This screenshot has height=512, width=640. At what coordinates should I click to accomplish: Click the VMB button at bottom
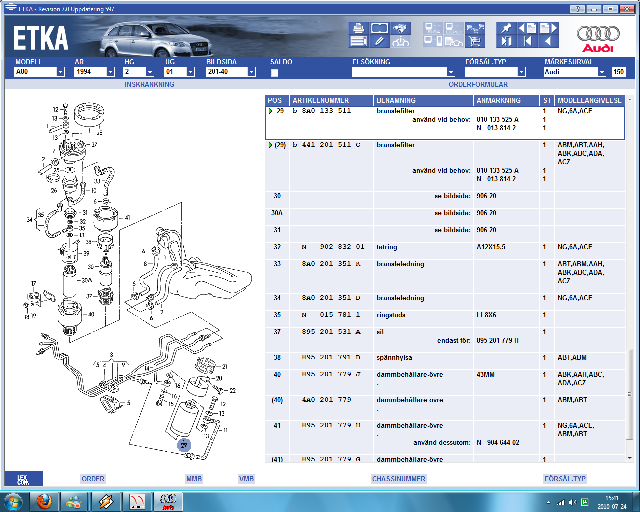[x=247, y=479]
